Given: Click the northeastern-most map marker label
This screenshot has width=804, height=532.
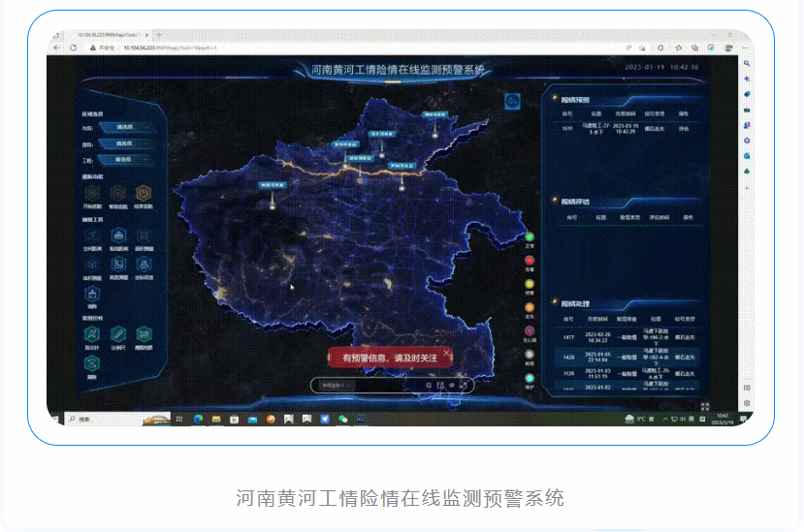Looking at the screenshot, I should pos(434,114).
